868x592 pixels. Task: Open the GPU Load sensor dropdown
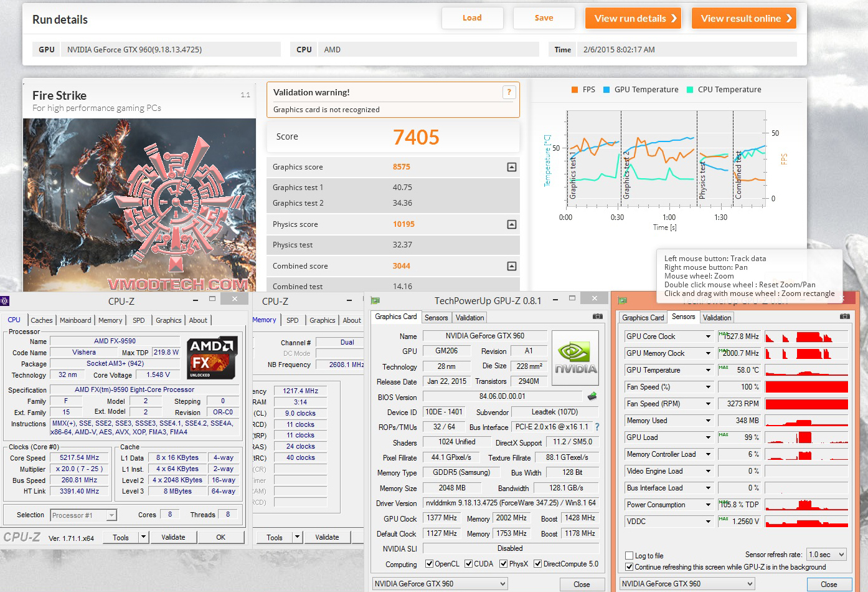[708, 437]
